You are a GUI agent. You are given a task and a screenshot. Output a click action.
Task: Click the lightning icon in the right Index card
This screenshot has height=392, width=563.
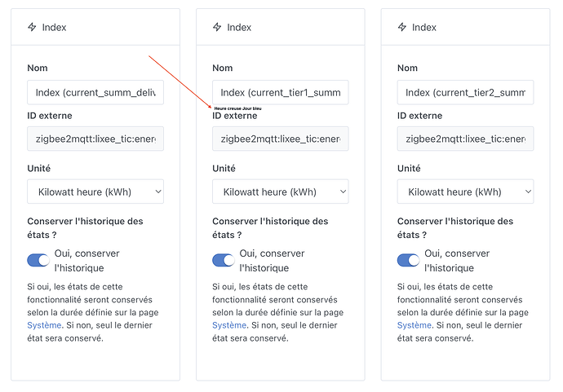click(x=402, y=27)
